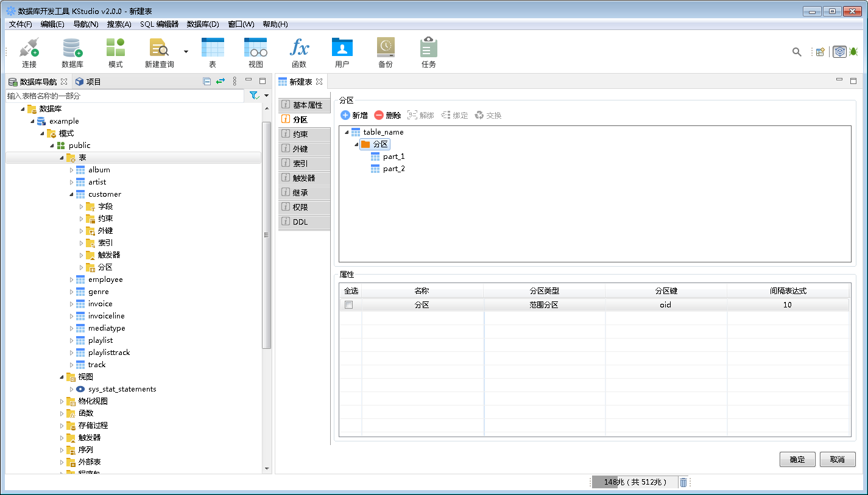
Task: Expand the dropdown arrow next to 新建查询
Action: pyautogui.click(x=185, y=51)
